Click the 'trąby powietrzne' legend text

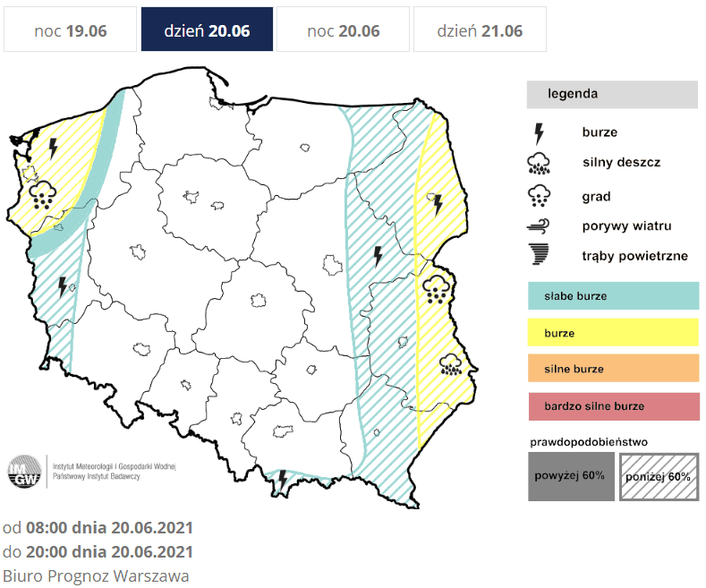(634, 256)
